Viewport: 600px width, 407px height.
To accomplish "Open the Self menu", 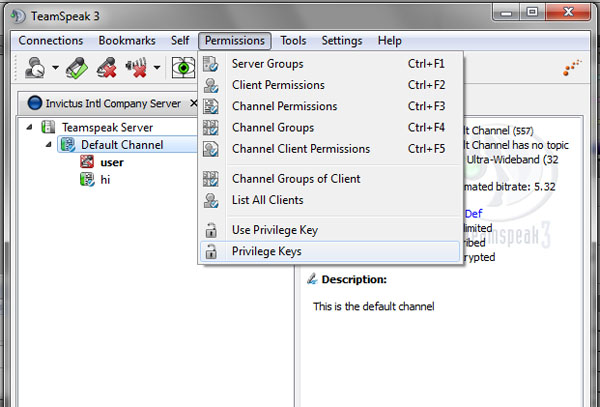I will (180, 41).
